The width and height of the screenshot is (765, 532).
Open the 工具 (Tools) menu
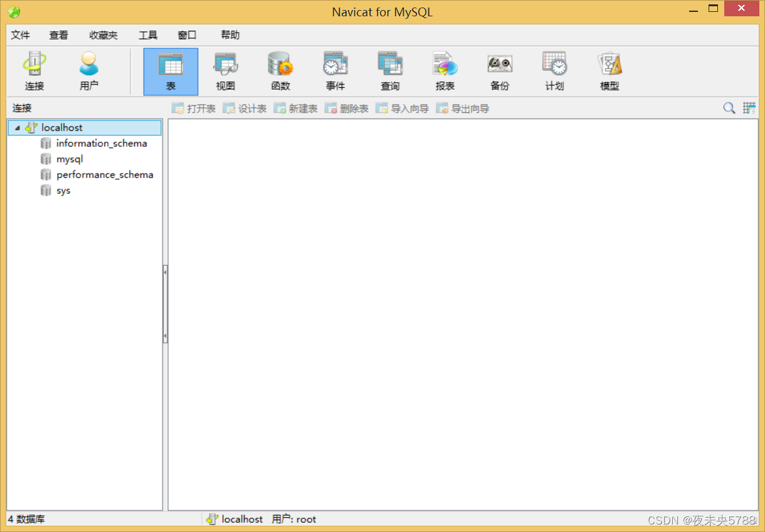(x=148, y=35)
